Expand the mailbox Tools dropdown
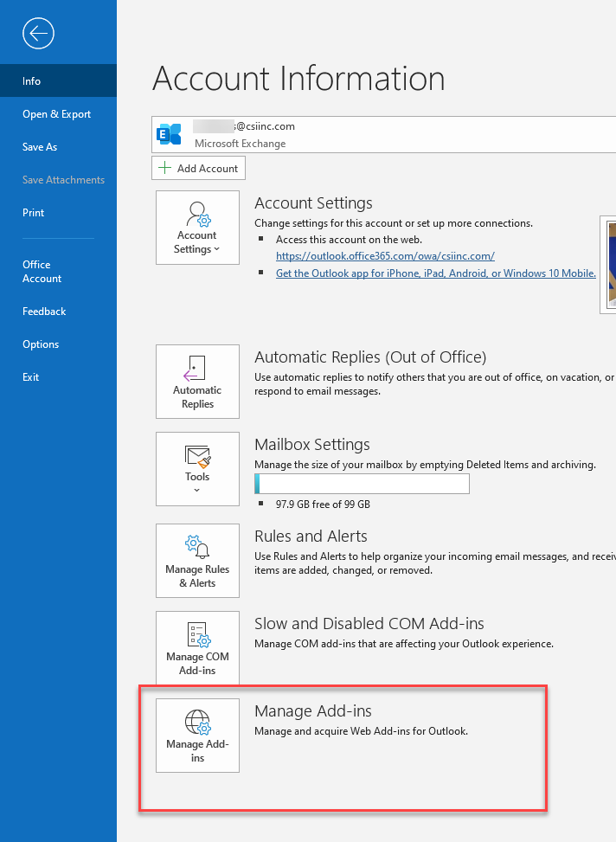 (x=197, y=468)
